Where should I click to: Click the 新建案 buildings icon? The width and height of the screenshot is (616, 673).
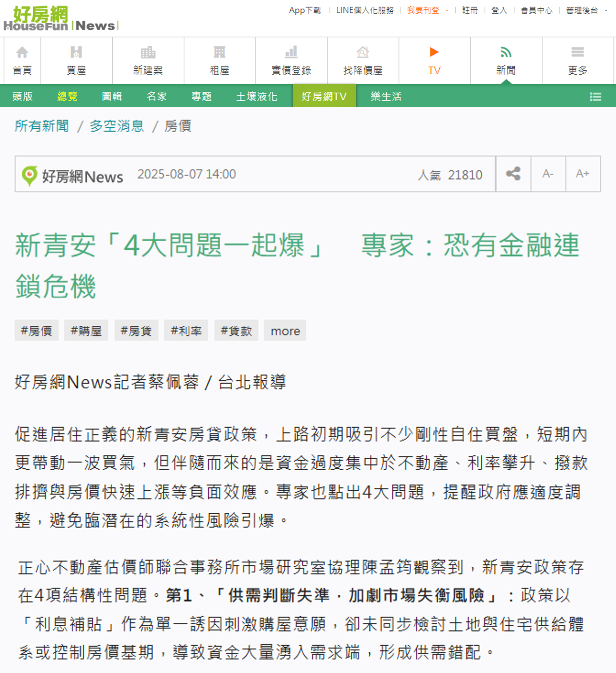tap(148, 52)
